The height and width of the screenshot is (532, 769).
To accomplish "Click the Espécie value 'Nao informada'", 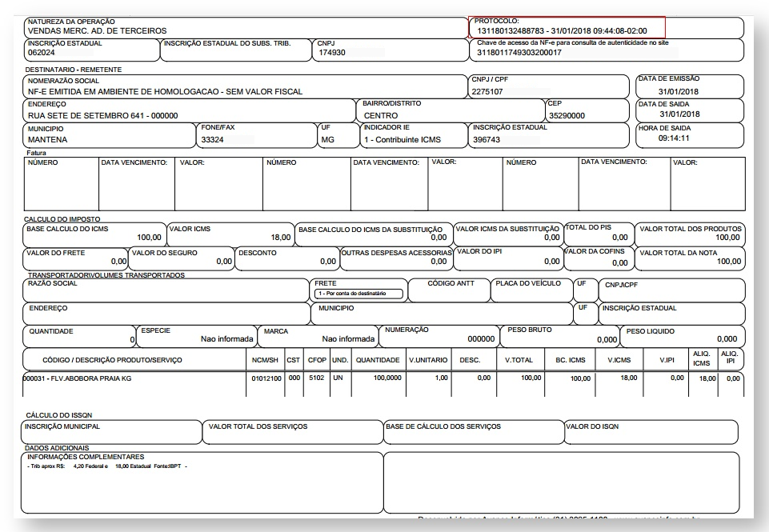I will pyautogui.click(x=226, y=339).
